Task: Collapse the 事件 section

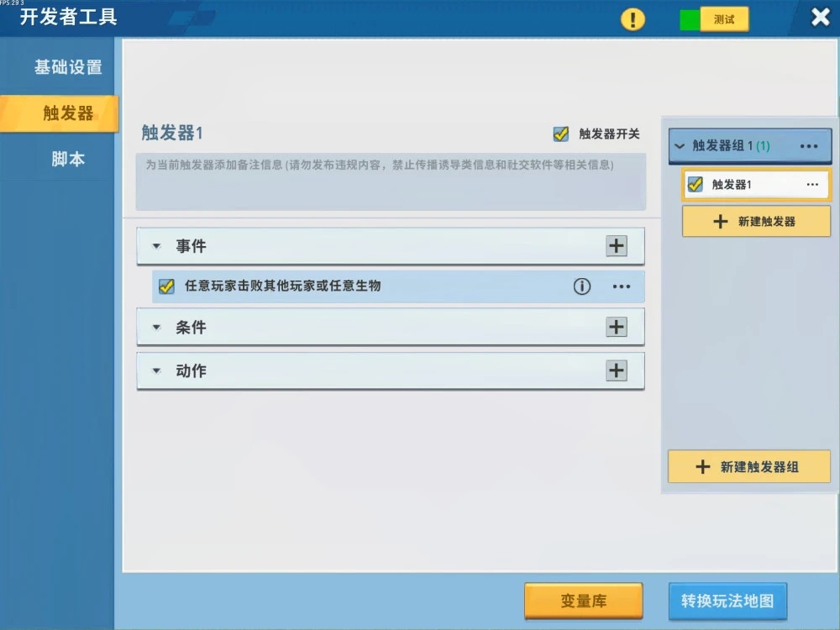Action: 155,245
